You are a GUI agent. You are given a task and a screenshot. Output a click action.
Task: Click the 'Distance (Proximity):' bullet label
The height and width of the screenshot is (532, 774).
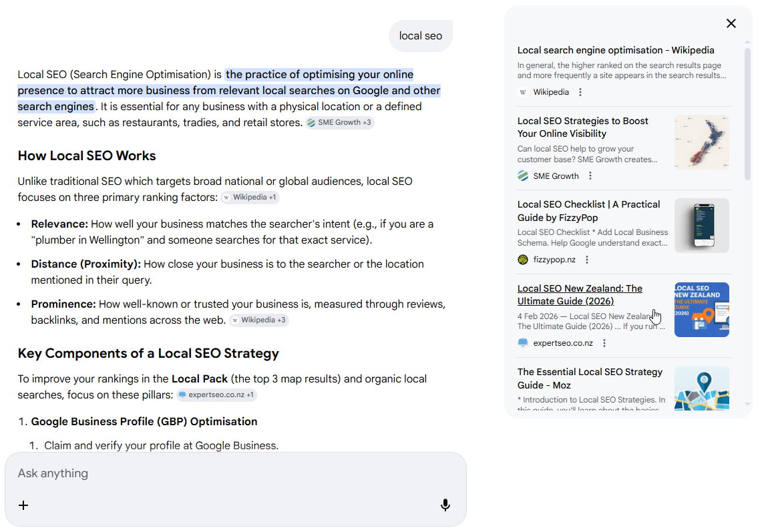click(x=86, y=264)
